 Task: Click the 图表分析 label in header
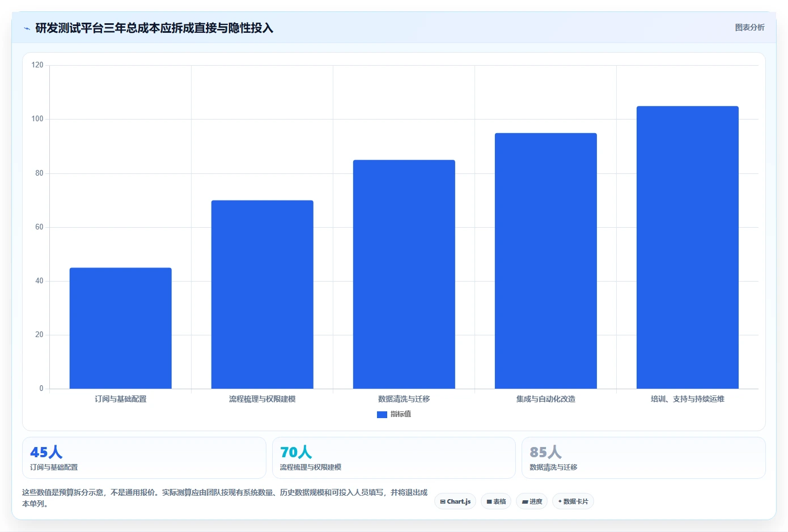(749, 28)
